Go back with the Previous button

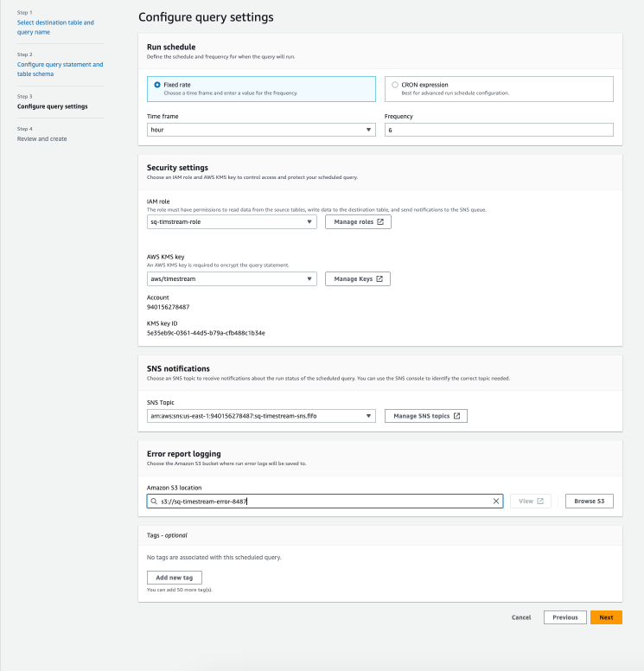click(x=564, y=617)
